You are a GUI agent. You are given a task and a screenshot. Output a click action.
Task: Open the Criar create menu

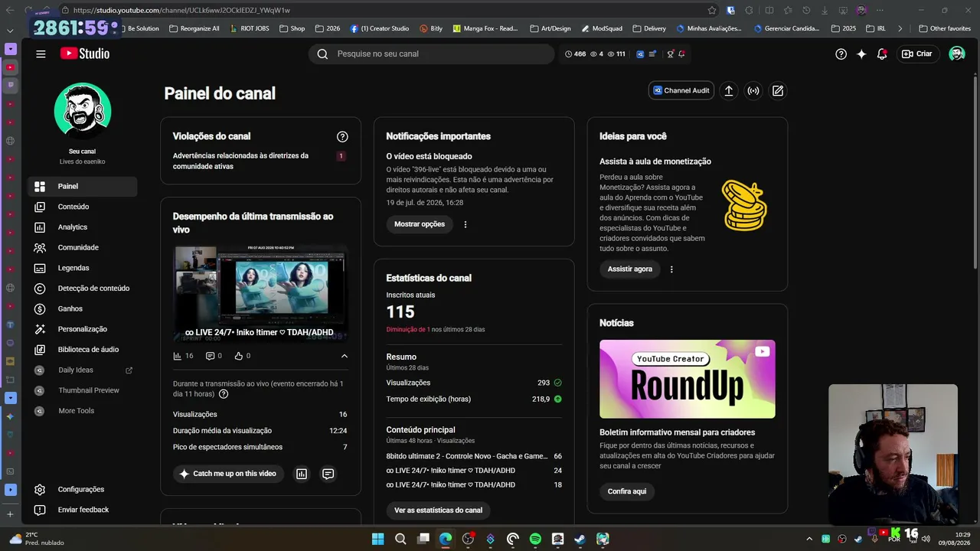917,54
